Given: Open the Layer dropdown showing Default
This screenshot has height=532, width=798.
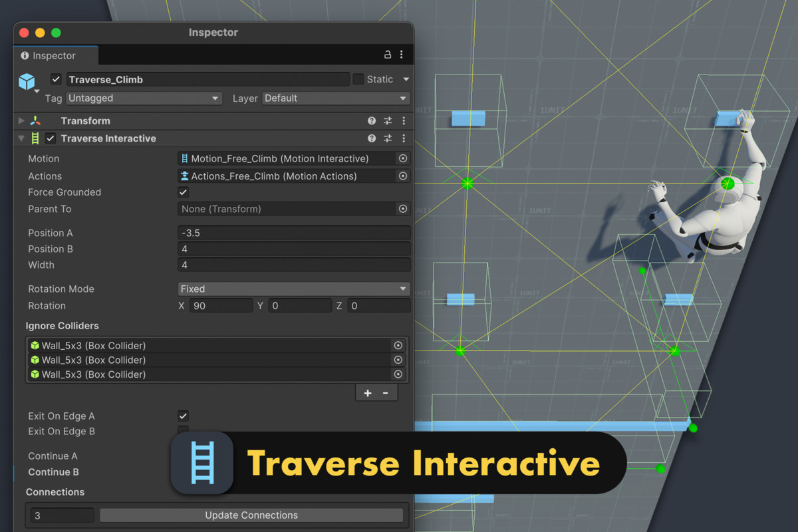Looking at the screenshot, I should [336, 98].
